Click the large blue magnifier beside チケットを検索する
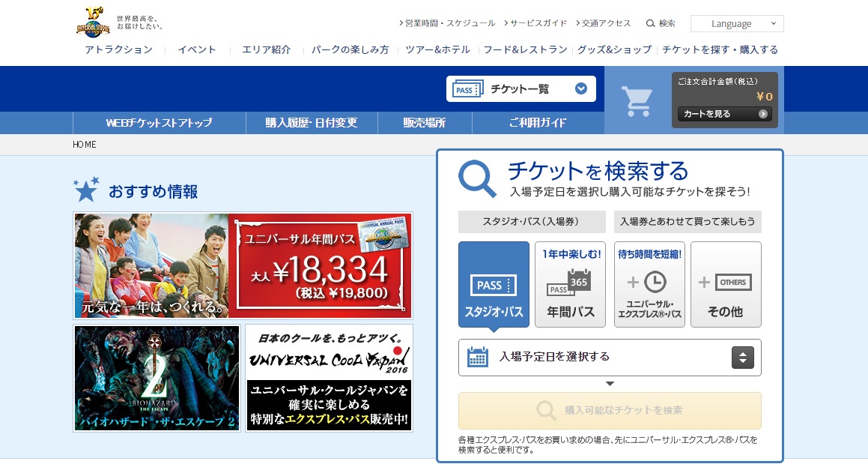This screenshot has width=868, height=464. [477, 178]
